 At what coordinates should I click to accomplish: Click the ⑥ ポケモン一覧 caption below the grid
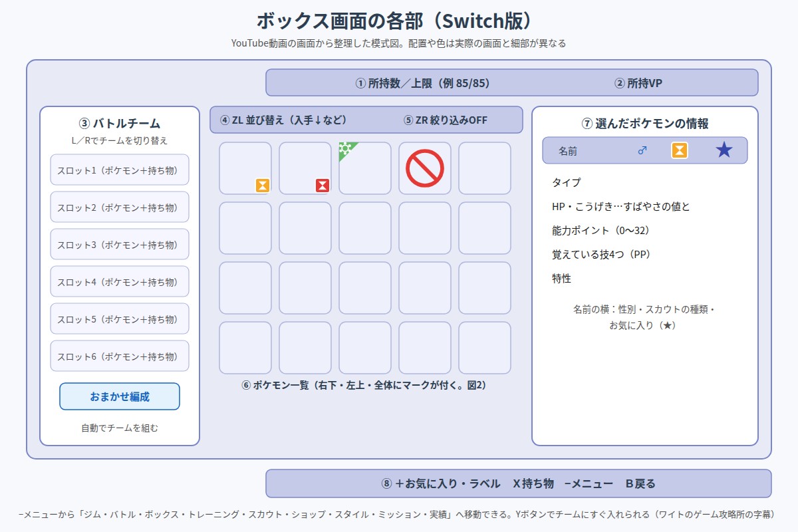click(x=364, y=385)
